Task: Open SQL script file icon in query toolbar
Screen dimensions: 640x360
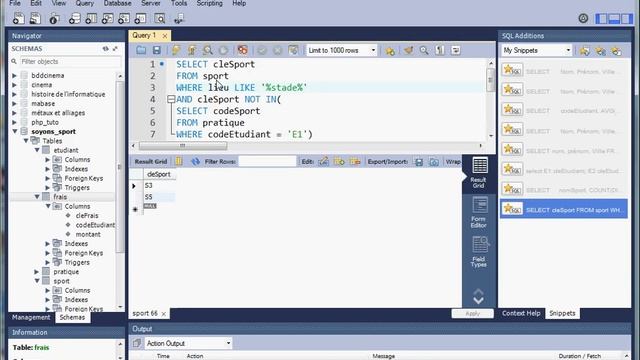Action: (141, 50)
